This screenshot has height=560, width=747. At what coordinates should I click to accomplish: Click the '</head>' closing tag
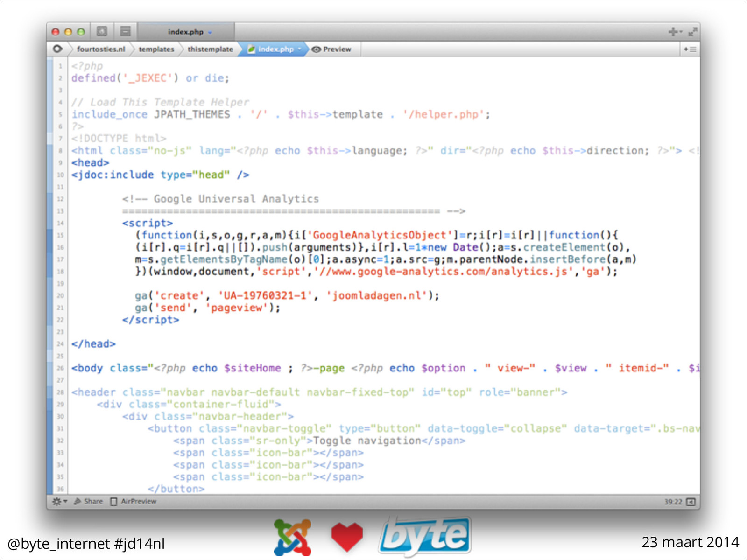(93, 344)
